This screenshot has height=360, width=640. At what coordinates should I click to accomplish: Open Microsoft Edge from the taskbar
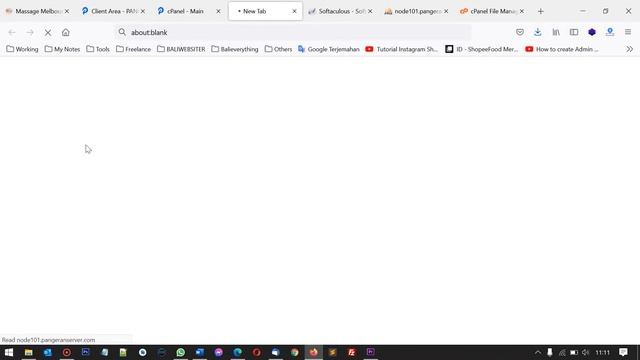pos(238,352)
